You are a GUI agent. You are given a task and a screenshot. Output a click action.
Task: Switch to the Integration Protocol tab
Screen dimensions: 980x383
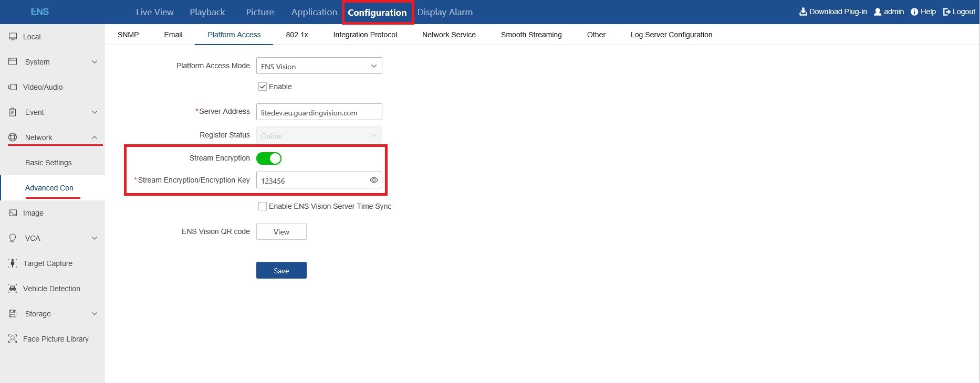point(365,35)
